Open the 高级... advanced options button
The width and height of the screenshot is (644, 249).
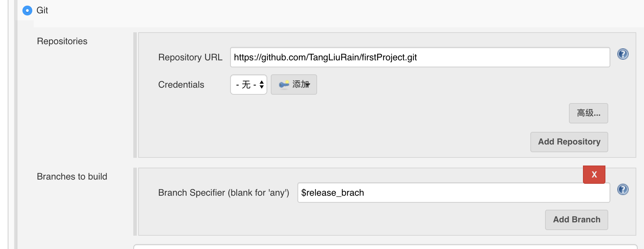pos(588,113)
